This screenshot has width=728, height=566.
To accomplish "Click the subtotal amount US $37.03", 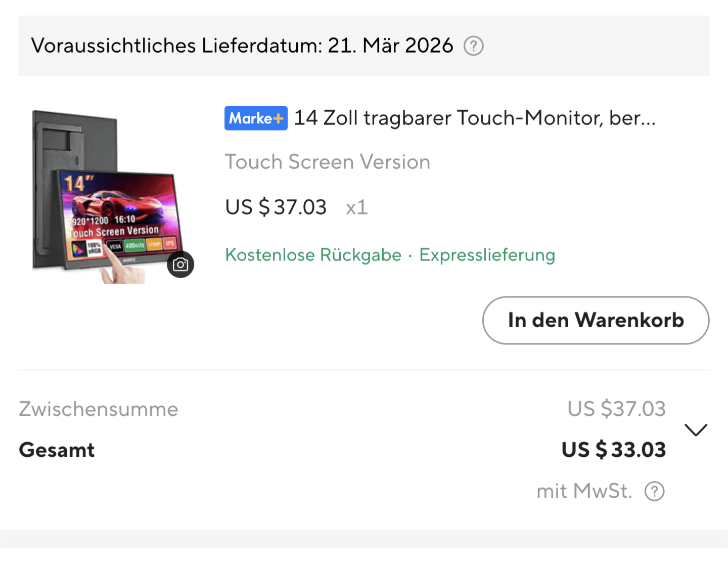I will [616, 409].
